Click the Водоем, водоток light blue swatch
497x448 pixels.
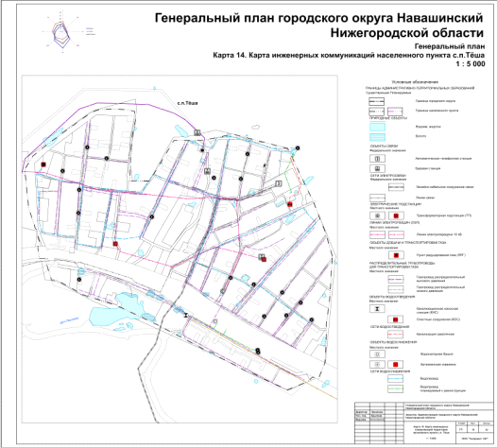click(377, 127)
